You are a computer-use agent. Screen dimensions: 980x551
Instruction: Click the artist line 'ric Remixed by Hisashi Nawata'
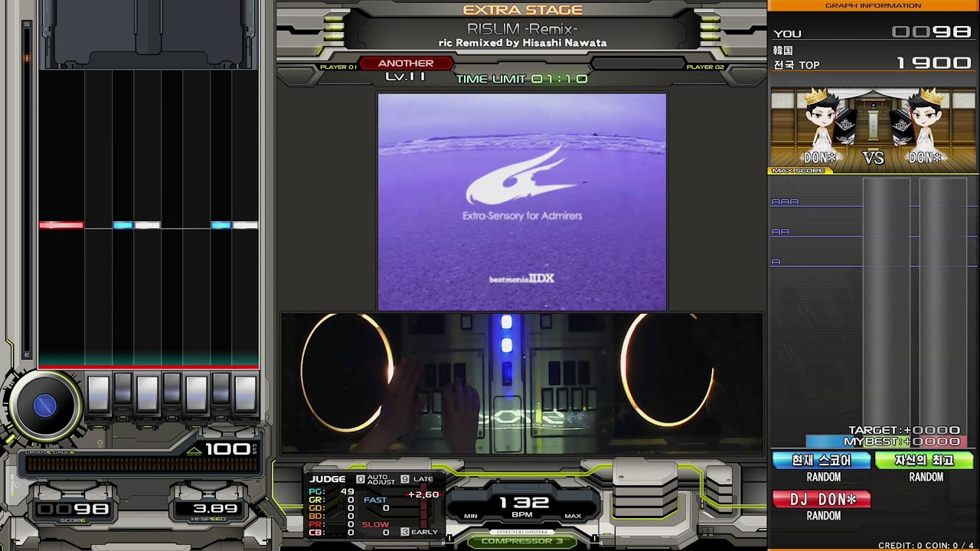(523, 43)
